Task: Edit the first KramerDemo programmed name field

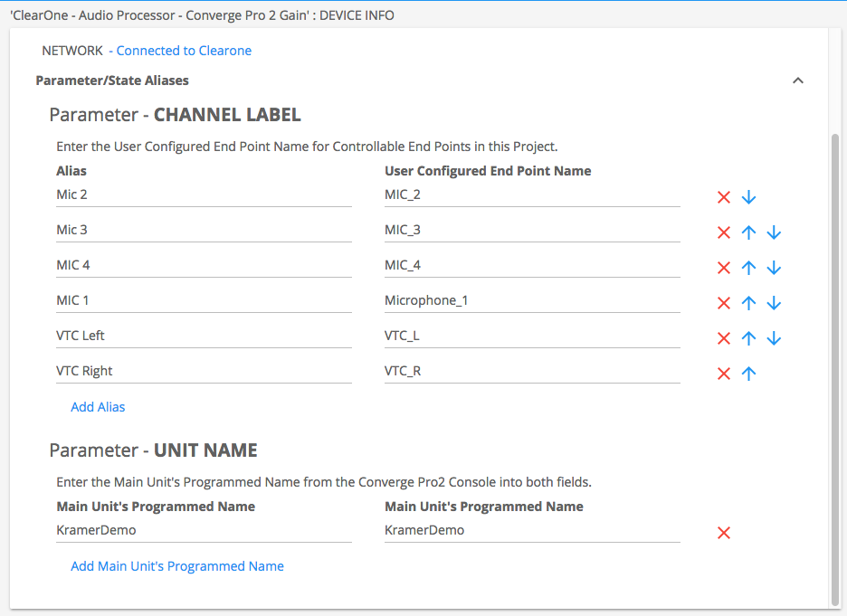Action: coord(203,530)
